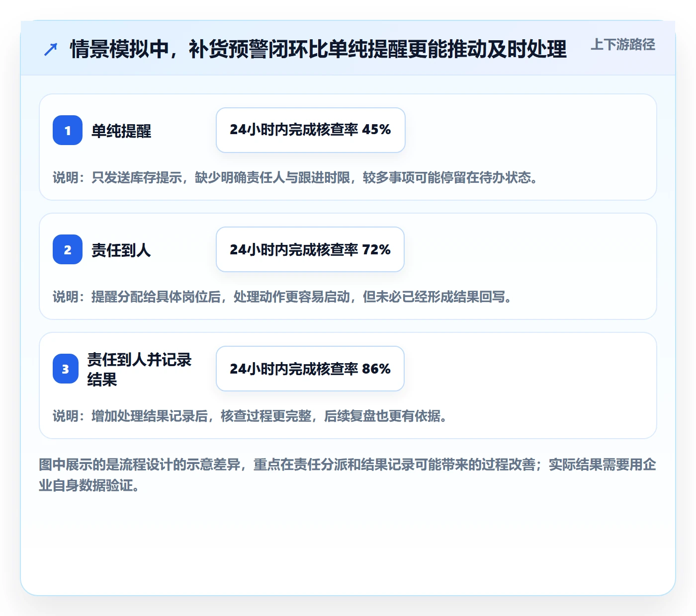Click the 单纯提醒 step label
Image resolution: width=696 pixels, height=616 pixels.
[x=121, y=131]
